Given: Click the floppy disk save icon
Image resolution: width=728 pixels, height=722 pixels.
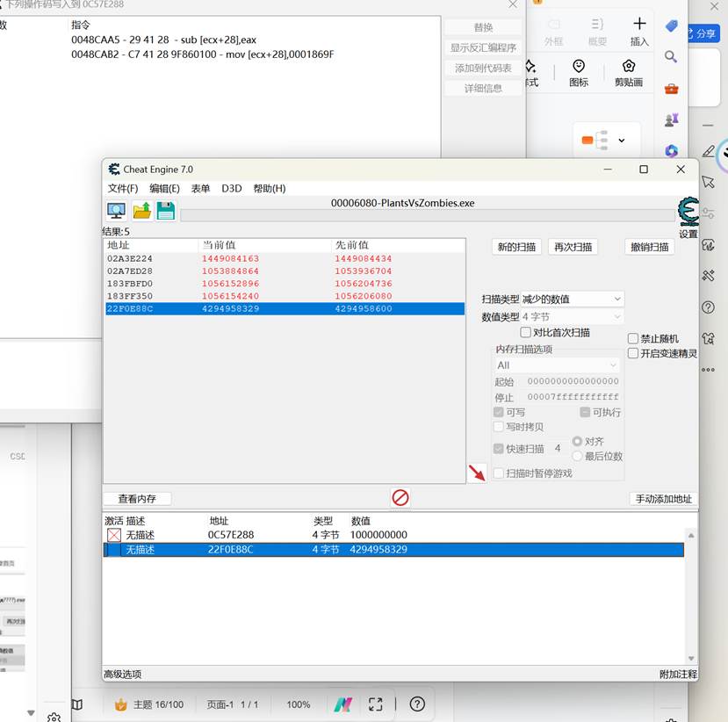Looking at the screenshot, I should 166,211.
